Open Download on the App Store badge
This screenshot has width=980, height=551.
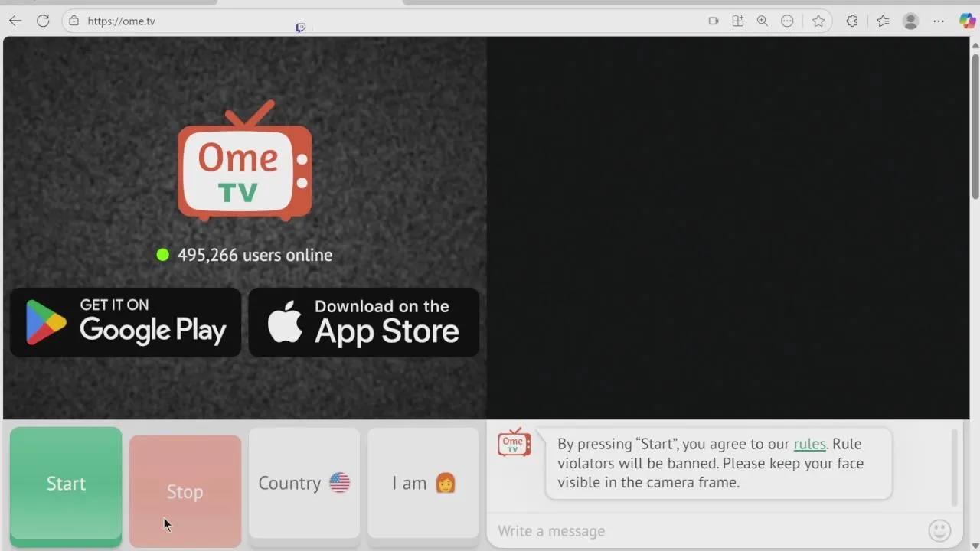point(364,322)
